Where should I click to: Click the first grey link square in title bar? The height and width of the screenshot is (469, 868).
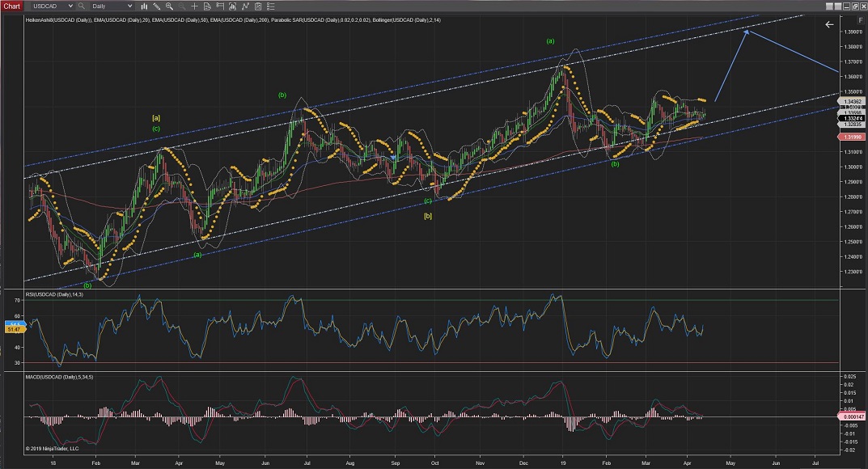tap(829, 6)
